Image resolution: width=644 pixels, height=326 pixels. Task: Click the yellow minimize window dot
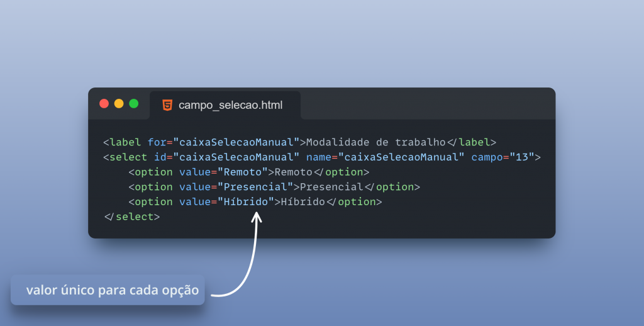pyautogui.click(x=119, y=104)
